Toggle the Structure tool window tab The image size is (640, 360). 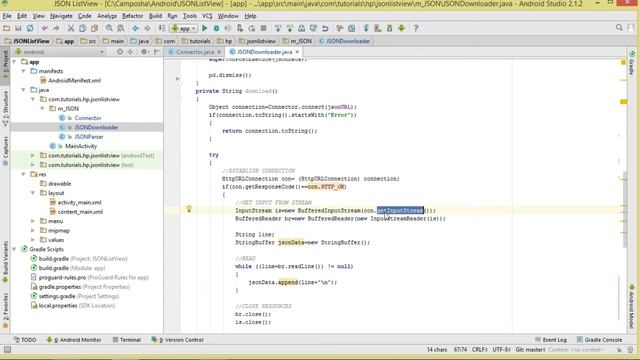tap(5, 108)
